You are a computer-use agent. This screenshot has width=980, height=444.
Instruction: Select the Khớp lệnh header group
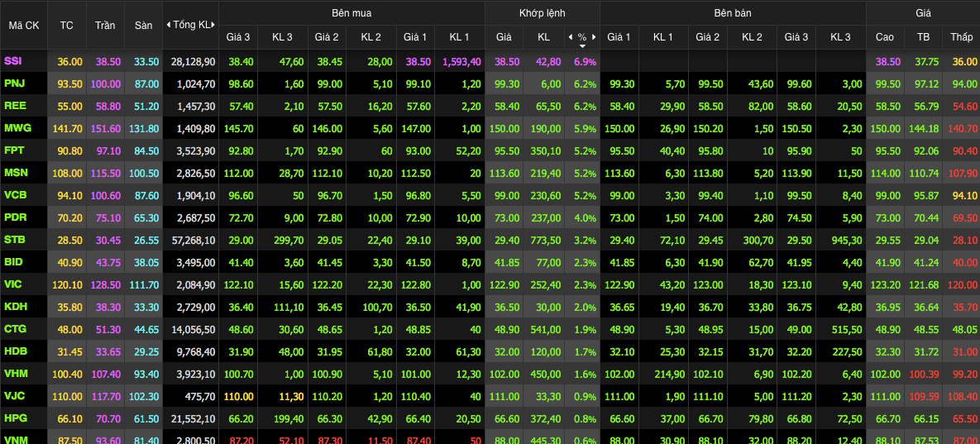point(542,12)
